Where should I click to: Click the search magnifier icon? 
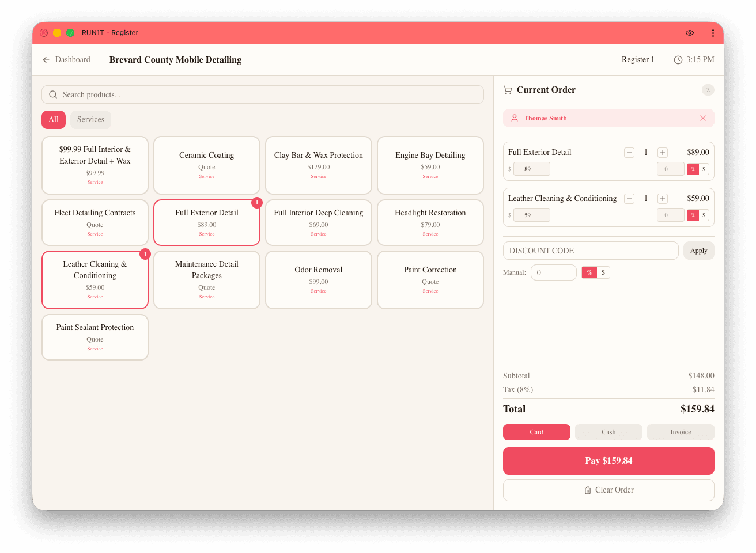tap(53, 94)
